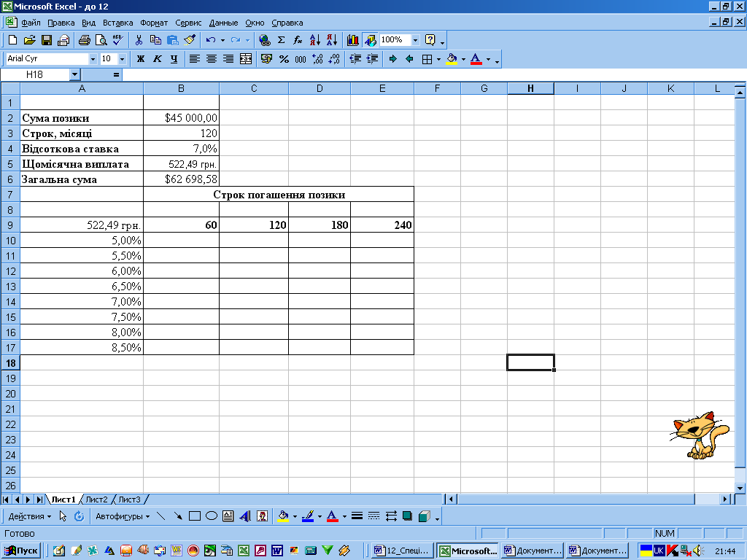747x560 pixels.
Task: Create a new workbook with New icon
Action: coord(13,40)
